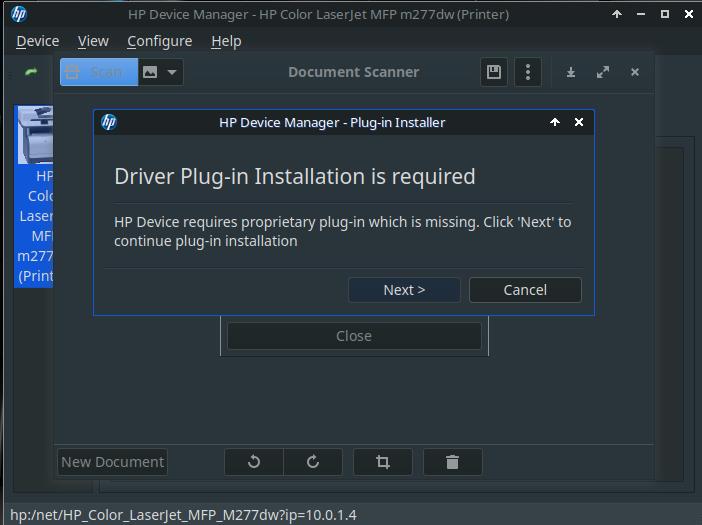Click Next in the Plug-in Installer
The image size is (702, 525).
404,290
